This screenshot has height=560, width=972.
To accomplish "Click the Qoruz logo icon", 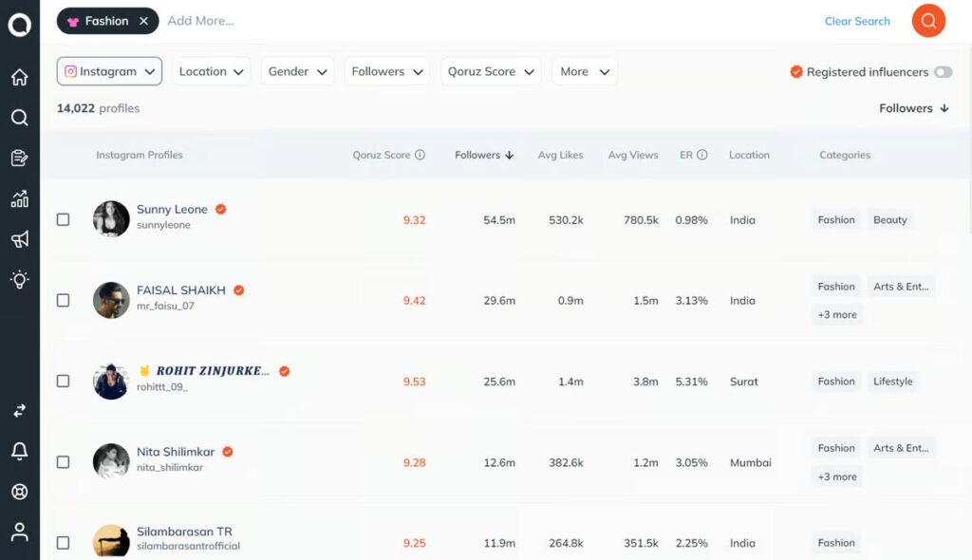I will [19, 25].
